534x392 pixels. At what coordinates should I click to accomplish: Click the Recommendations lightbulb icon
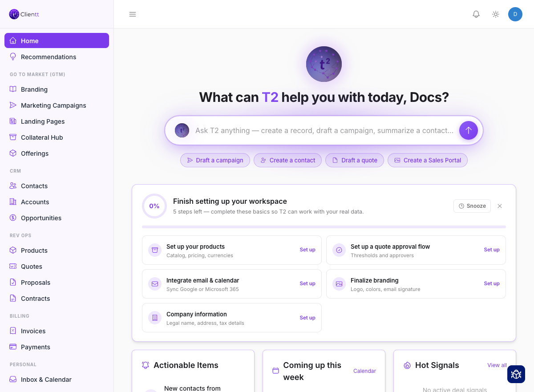coord(13,57)
